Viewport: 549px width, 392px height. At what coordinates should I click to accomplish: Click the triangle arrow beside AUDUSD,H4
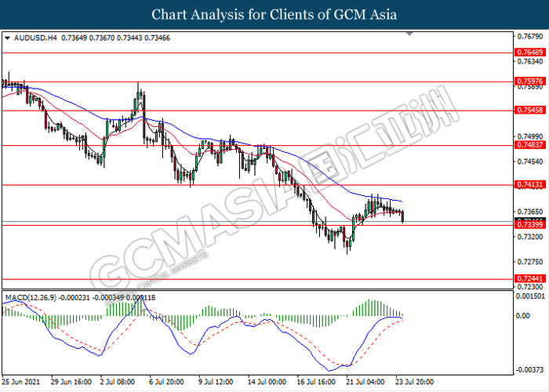pyautogui.click(x=7, y=37)
